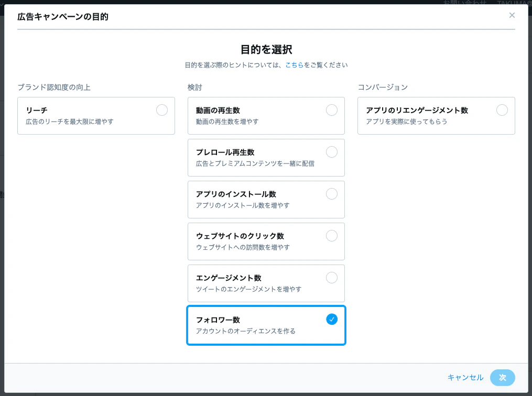Image resolution: width=532 pixels, height=396 pixels.
Task: Choose the プレロール再生数 radio circle
Action: coord(332,152)
